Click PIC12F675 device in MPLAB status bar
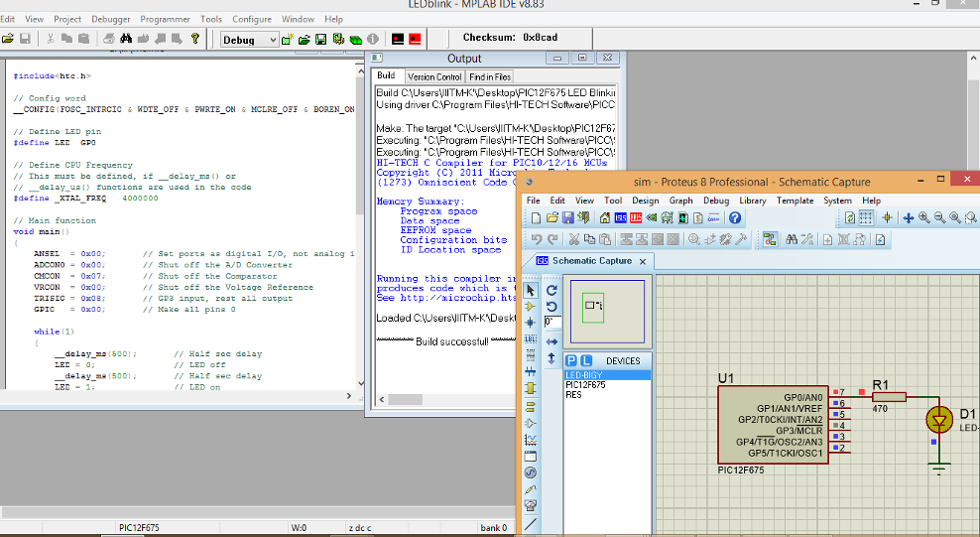Viewport: 980px width, 537px height. click(139, 528)
